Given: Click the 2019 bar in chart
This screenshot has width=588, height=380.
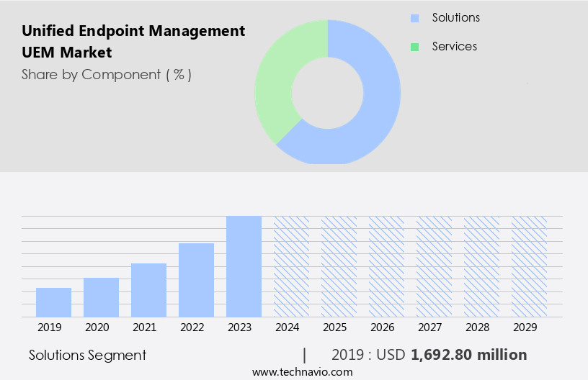Looking at the screenshot, I should pos(53,302).
